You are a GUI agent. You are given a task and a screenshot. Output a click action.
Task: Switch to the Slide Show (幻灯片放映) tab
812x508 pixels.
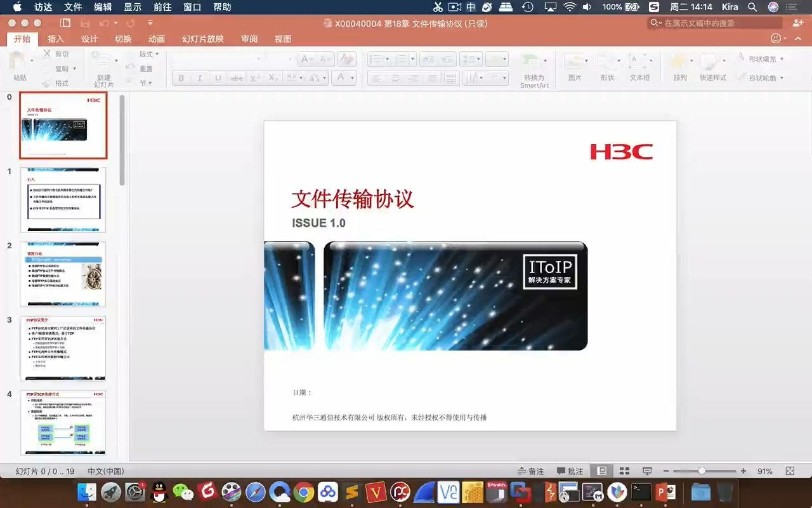(203, 39)
